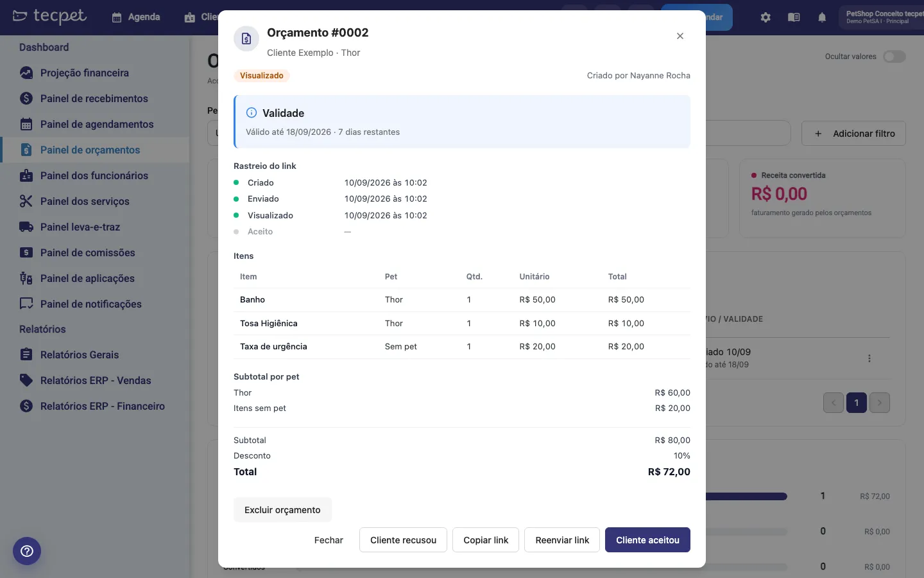Click the Painel de aplicações syringe icon

[26, 278]
